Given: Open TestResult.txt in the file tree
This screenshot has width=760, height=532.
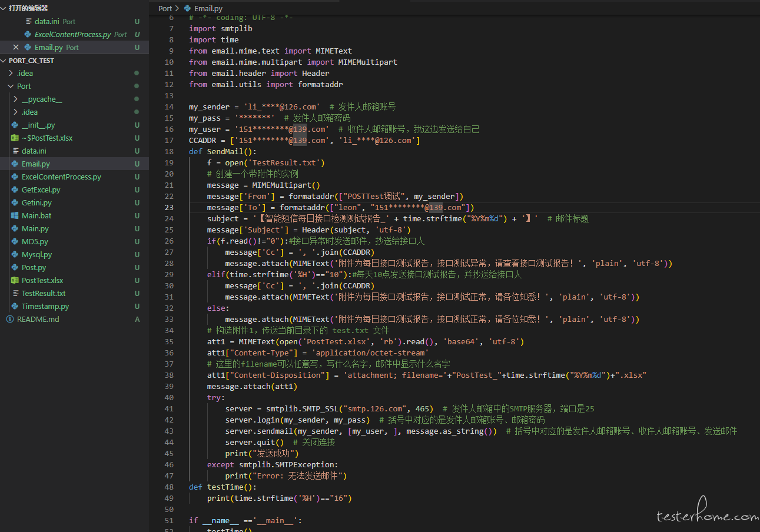Looking at the screenshot, I should pyautogui.click(x=44, y=294).
